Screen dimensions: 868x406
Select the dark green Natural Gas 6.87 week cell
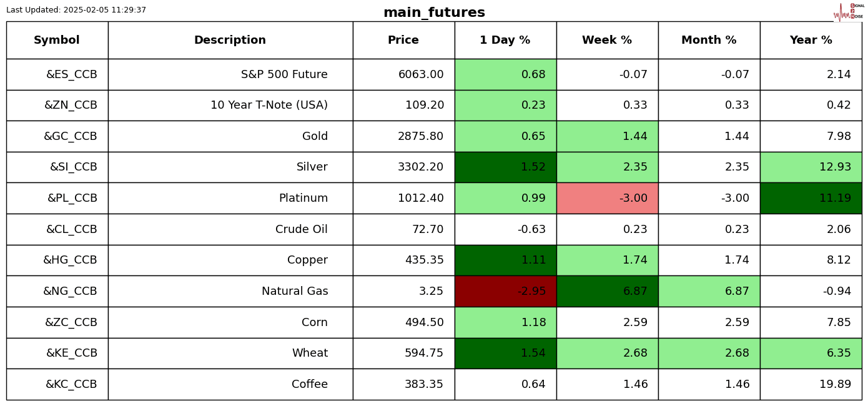pos(607,291)
